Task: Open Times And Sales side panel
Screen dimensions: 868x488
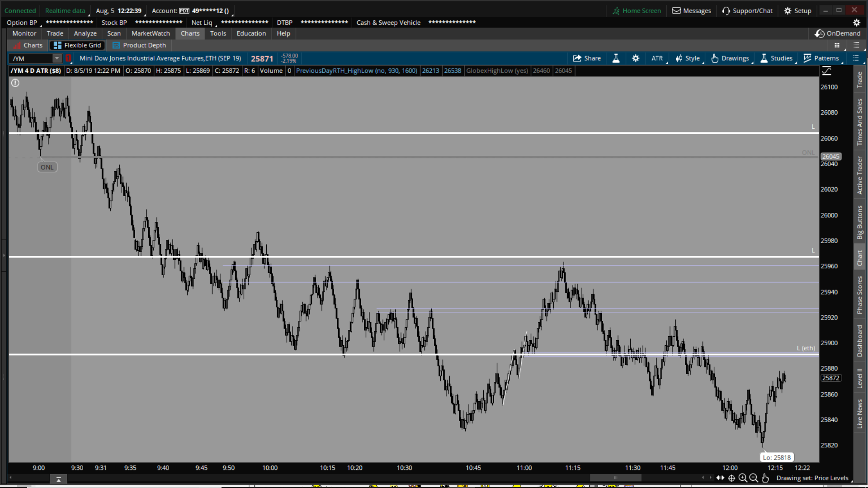Action: pyautogui.click(x=859, y=122)
